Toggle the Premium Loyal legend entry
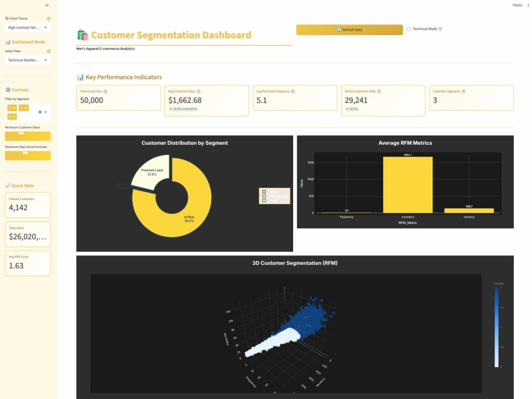This screenshot has width=532, height=399. pos(274,196)
